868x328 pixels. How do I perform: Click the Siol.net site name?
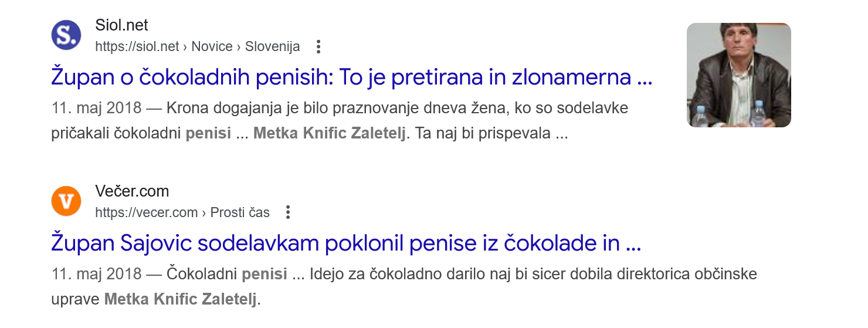[121, 25]
